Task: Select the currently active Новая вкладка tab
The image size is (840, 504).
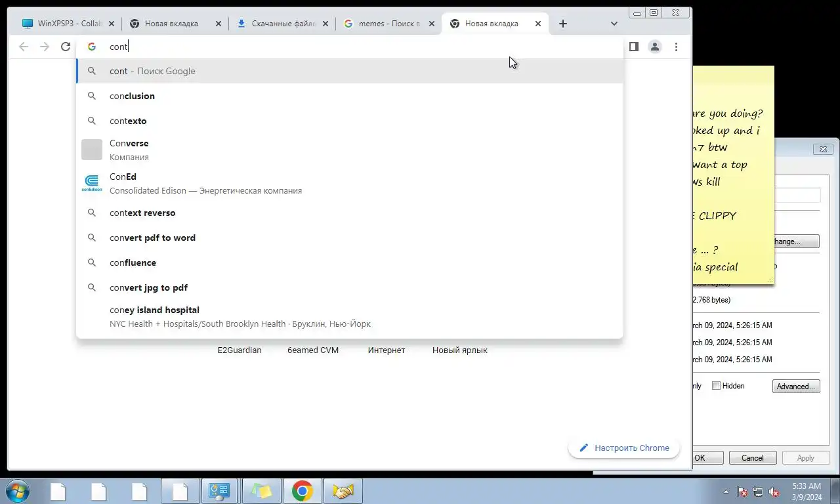Action: (495, 24)
